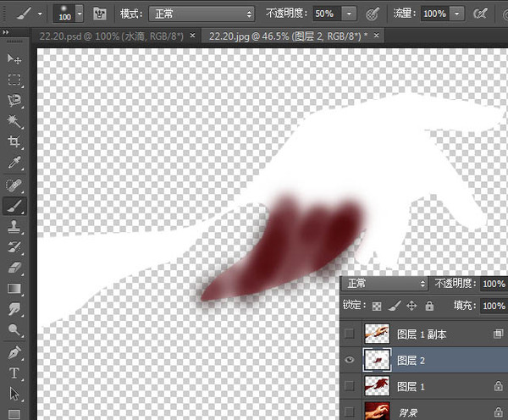This screenshot has height=420, width=508.
Task: Toggle the brush panel button
Action: coord(99,14)
